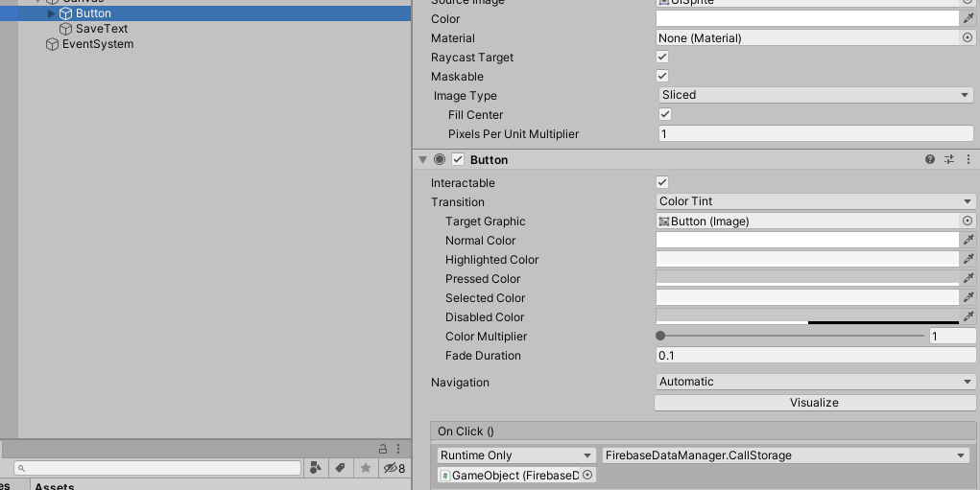980x490 pixels.
Task: Click the Project search field
Action: click(157, 468)
